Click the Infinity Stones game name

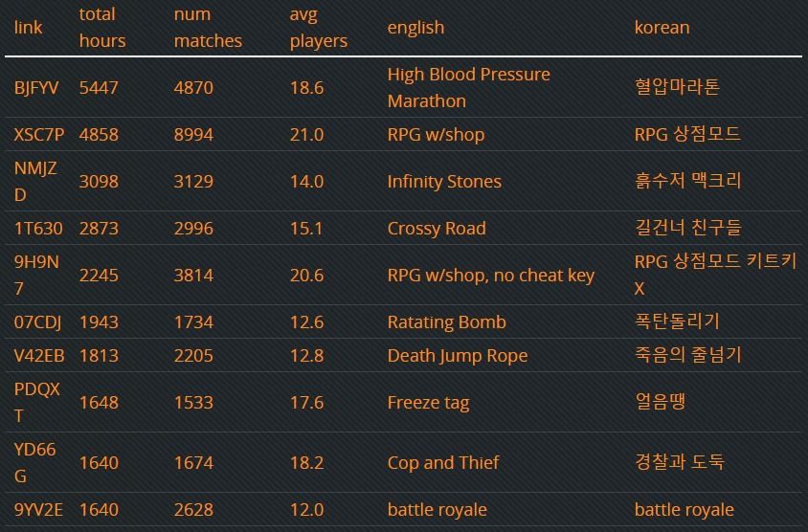[x=443, y=182]
